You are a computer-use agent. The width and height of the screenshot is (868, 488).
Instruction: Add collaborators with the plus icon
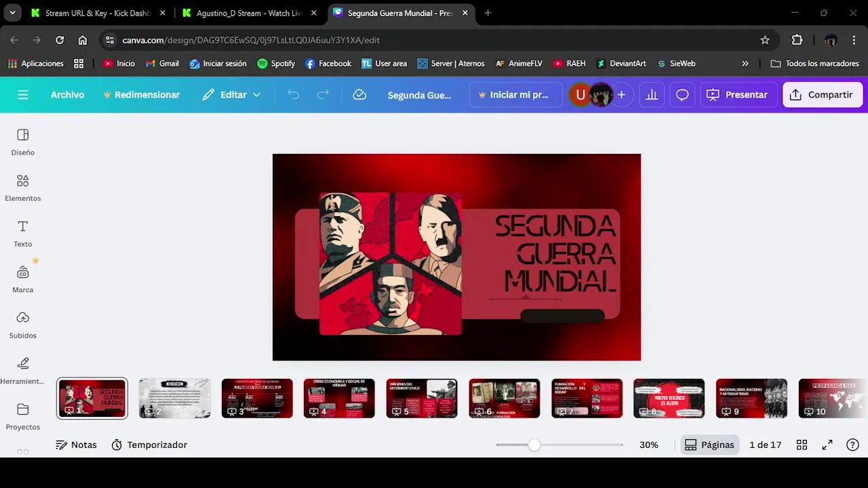pos(621,95)
